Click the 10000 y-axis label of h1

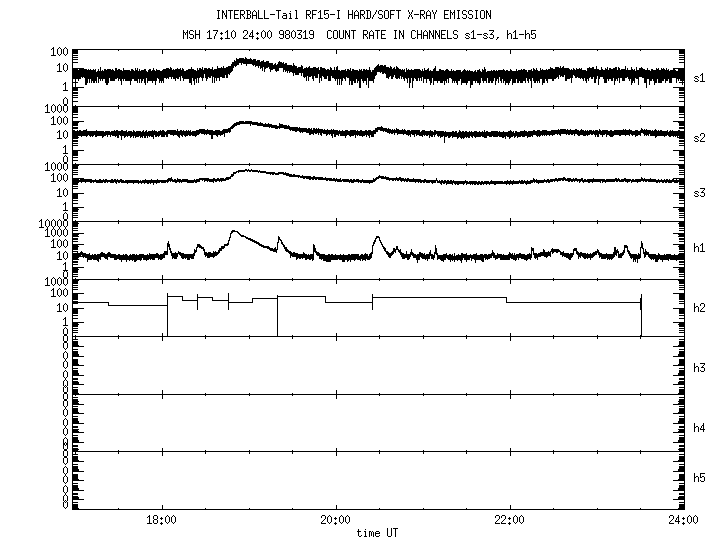click(x=52, y=223)
